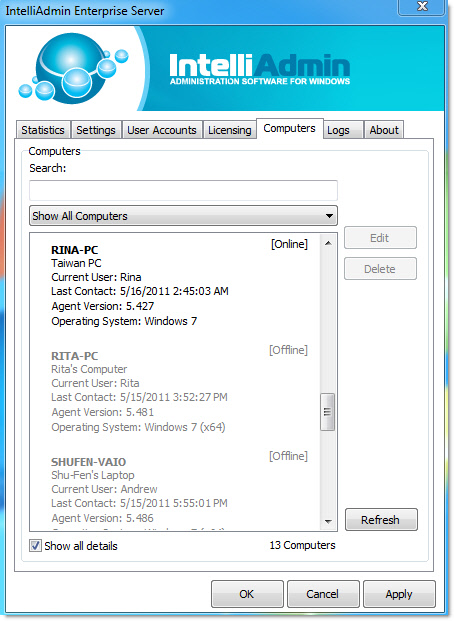
Task: Click the Delete button
Action: click(380, 269)
